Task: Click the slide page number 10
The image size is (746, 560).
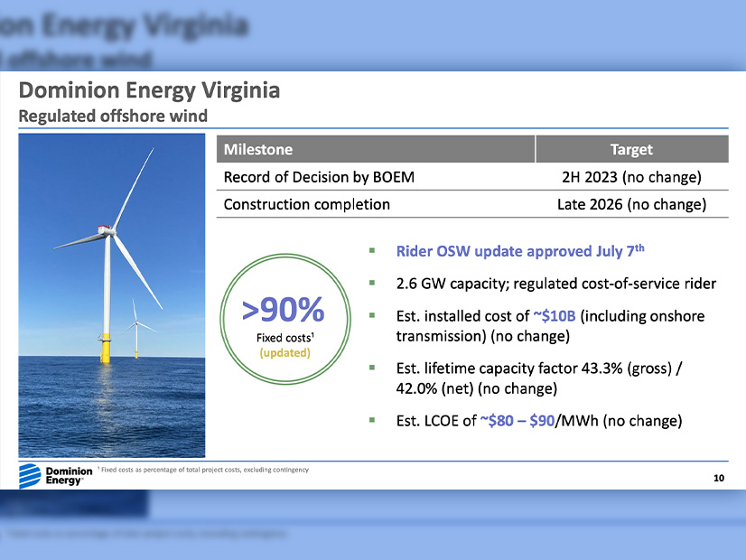Action: click(719, 477)
